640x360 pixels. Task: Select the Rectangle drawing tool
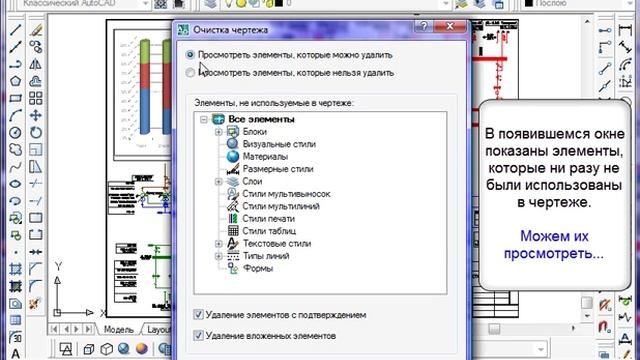pyautogui.click(x=16, y=98)
